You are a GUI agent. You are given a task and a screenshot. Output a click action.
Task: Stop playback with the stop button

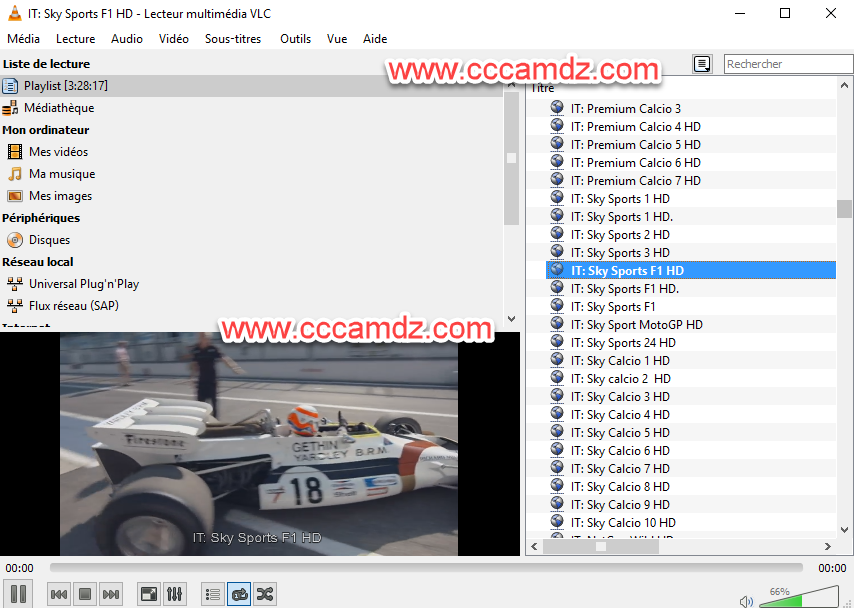click(x=85, y=594)
